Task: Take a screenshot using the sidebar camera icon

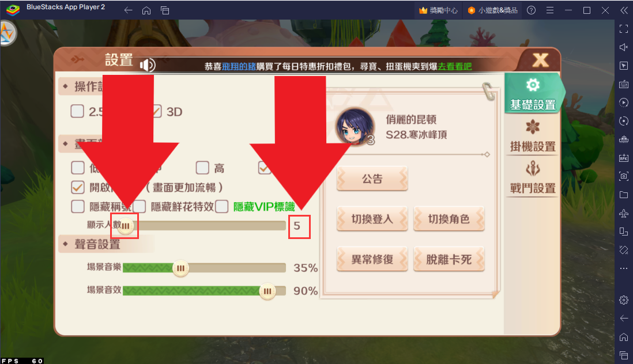Action: click(624, 176)
